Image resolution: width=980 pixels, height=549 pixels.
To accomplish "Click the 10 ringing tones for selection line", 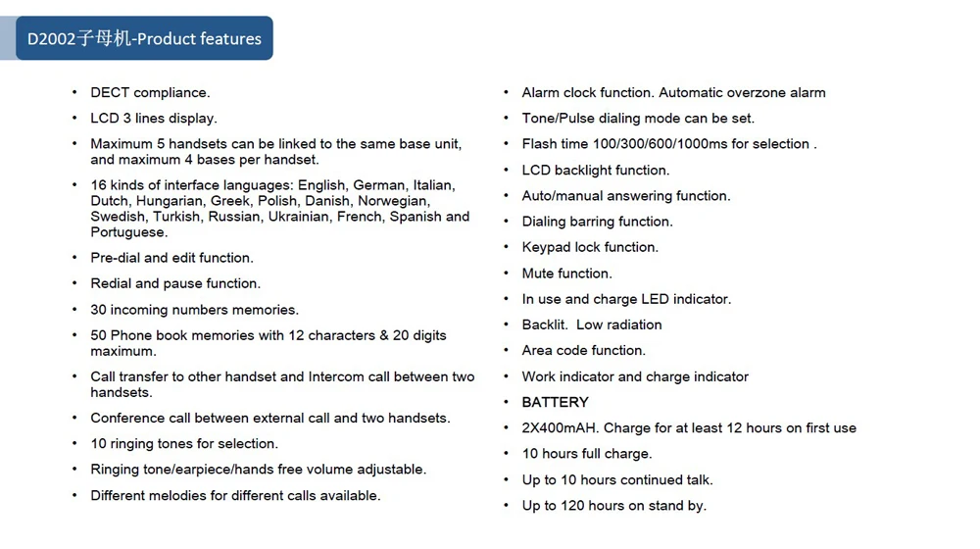I will pyautogui.click(x=184, y=443).
